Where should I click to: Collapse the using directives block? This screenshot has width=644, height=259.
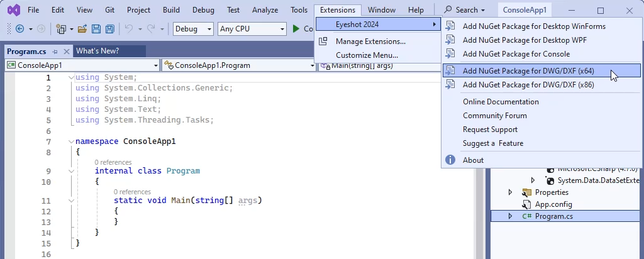point(70,78)
